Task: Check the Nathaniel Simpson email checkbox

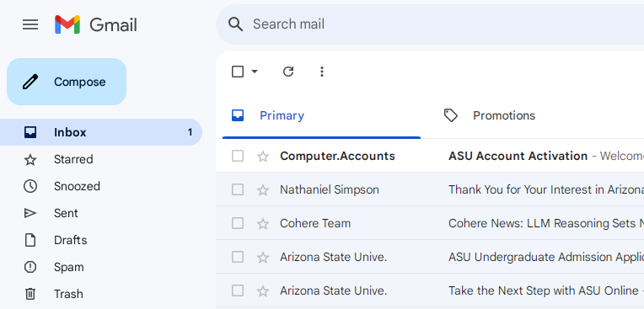Action: 238,189
